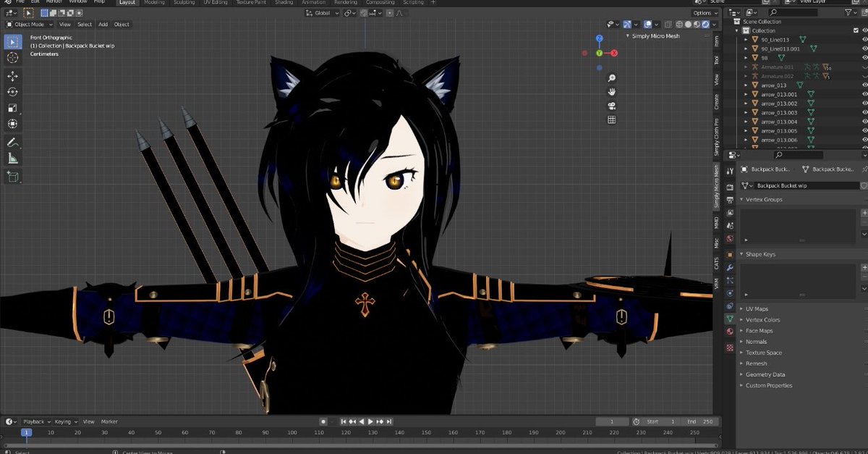The image size is (868, 454).
Task: Expand the arrow_013.001 tree row
Action: 746,94
